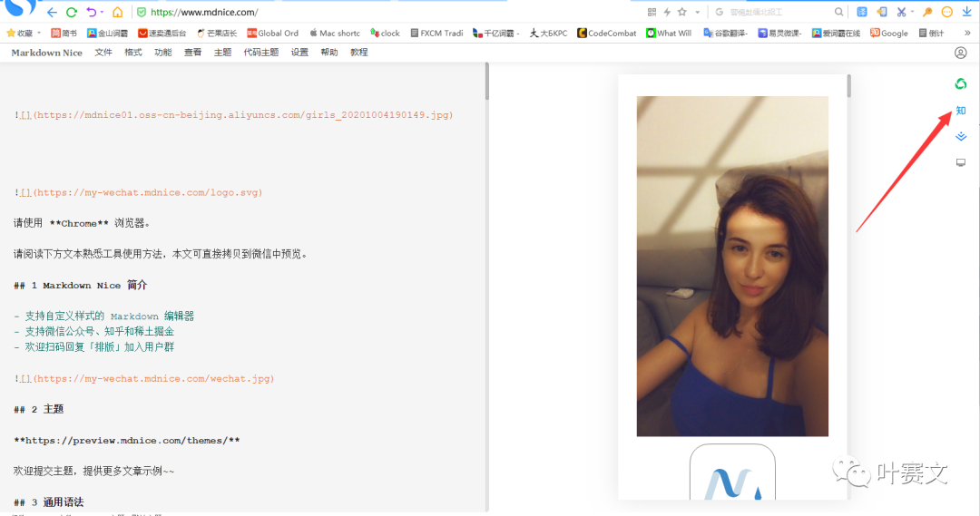The image size is (980, 516).
Task: Click the orange login-assistant extension icon
Action: tap(882, 12)
